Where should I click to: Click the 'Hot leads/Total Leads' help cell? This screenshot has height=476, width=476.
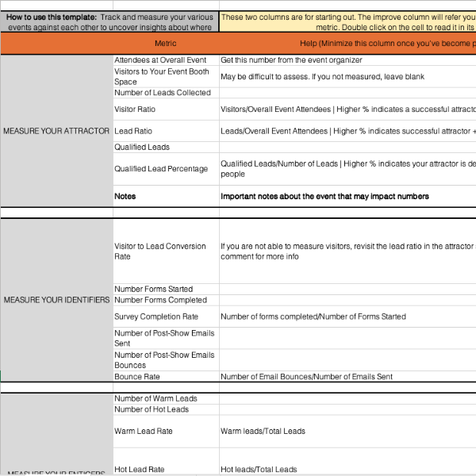point(347,469)
